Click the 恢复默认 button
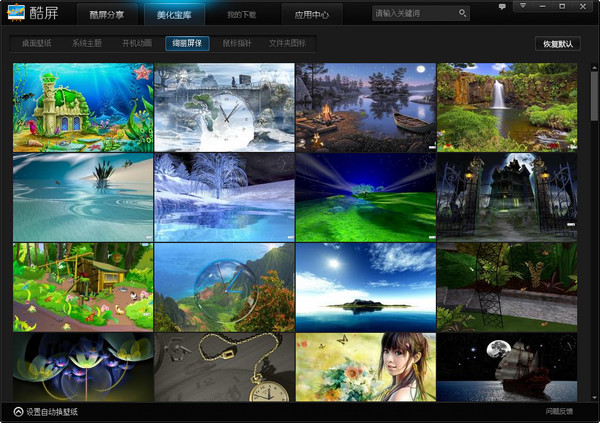This screenshot has width=600, height=423. 556,45
